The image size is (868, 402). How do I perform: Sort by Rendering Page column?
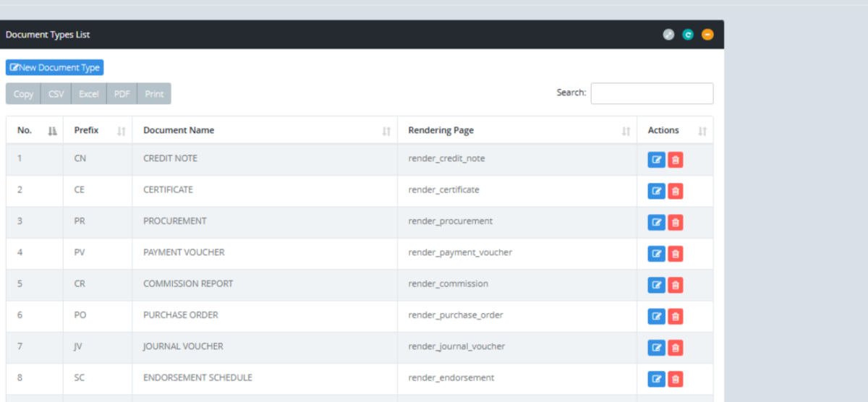[516, 131]
